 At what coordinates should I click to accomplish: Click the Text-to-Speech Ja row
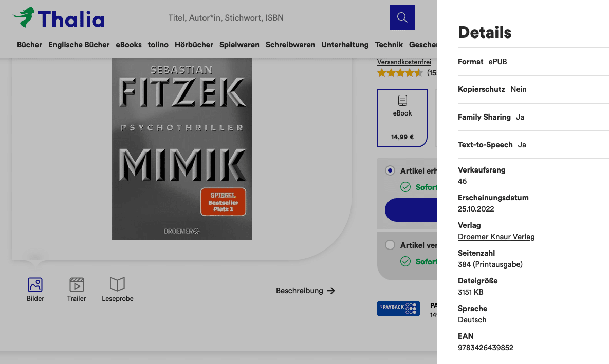point(533,145)
